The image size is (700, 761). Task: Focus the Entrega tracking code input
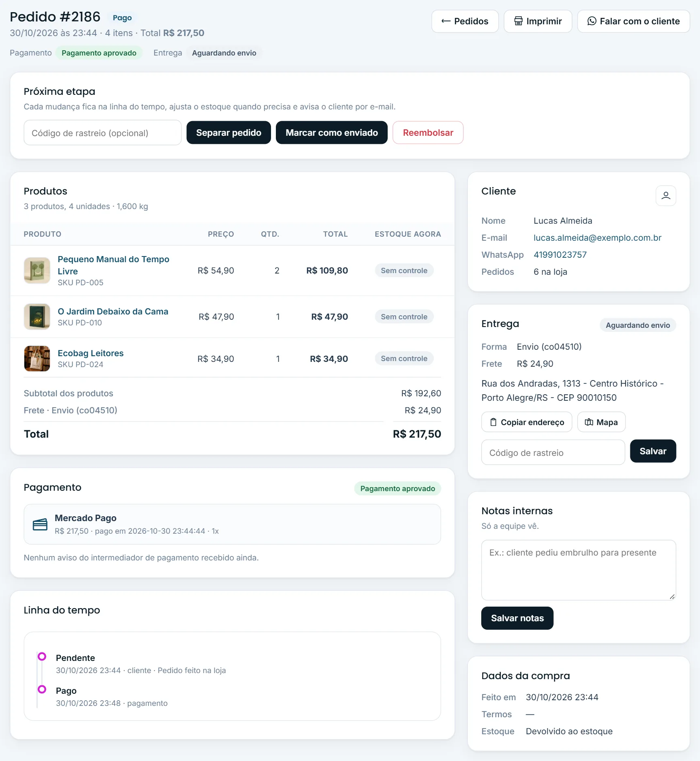(x=553, y=452)
